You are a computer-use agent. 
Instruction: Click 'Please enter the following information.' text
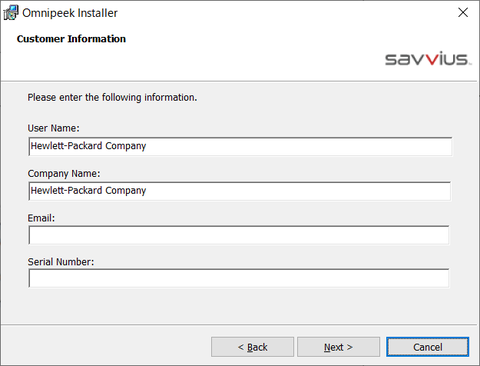tap(112, 98)
